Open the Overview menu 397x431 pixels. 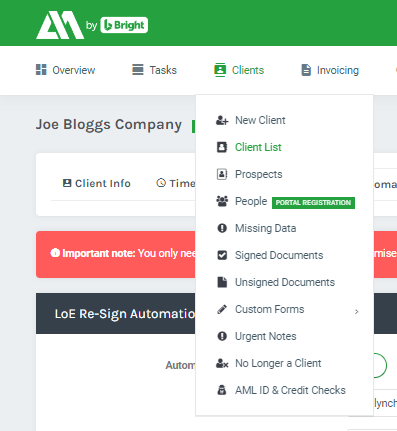[65, 70]
